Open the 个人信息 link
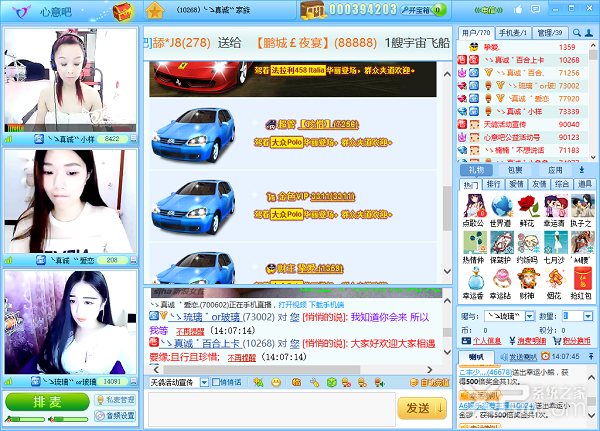The width and height of the screenshot is (600, 431). (487, 341)
